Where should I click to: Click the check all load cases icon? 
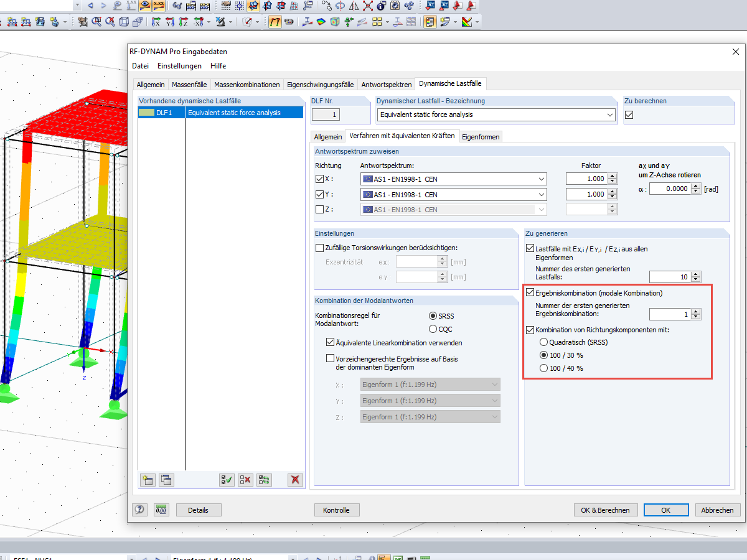(x=227, y=480)
